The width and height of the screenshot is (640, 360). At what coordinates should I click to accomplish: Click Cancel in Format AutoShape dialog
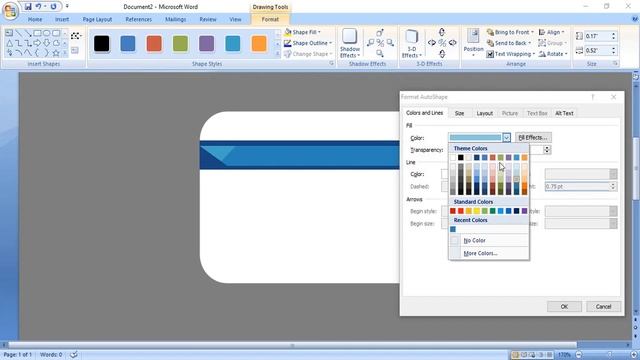coord(603,307)
